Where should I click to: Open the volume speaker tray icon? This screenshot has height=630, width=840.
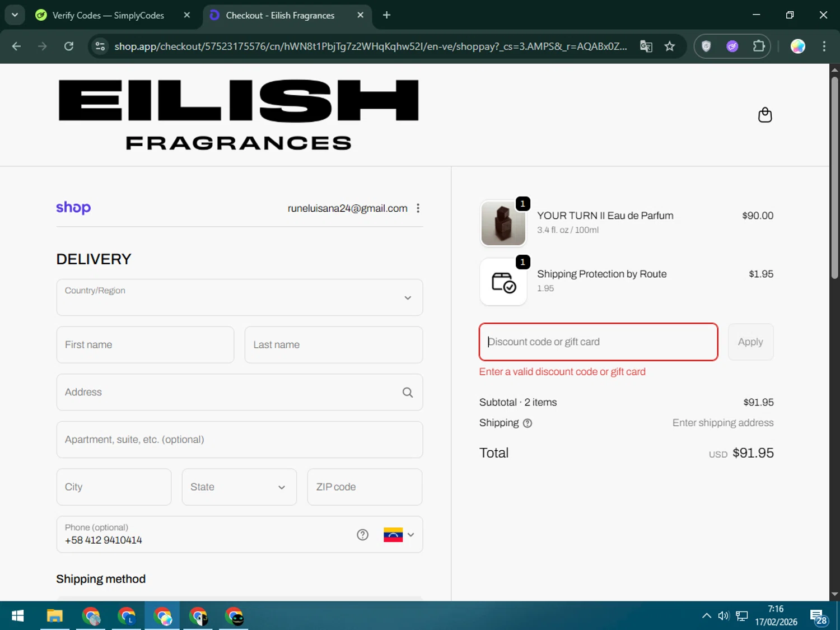tap(724, 616)
